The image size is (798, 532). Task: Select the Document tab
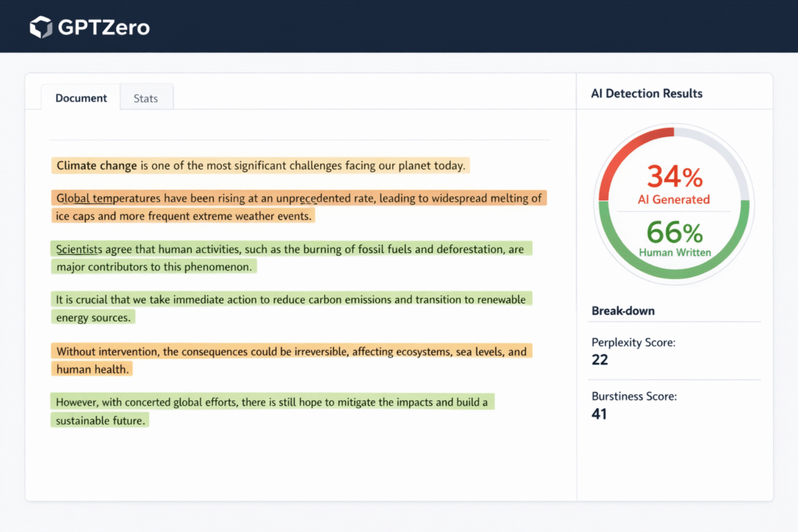click(80, 97)
